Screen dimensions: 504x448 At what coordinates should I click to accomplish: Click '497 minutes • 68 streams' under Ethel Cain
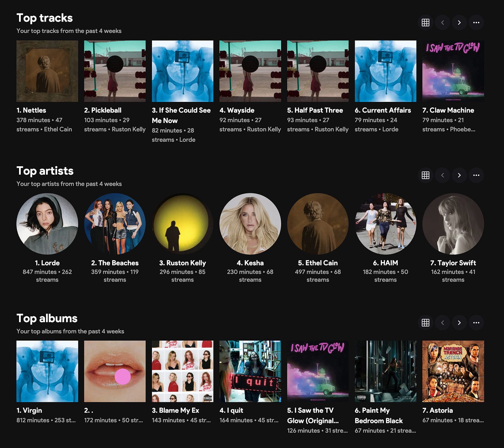[318, 276]
